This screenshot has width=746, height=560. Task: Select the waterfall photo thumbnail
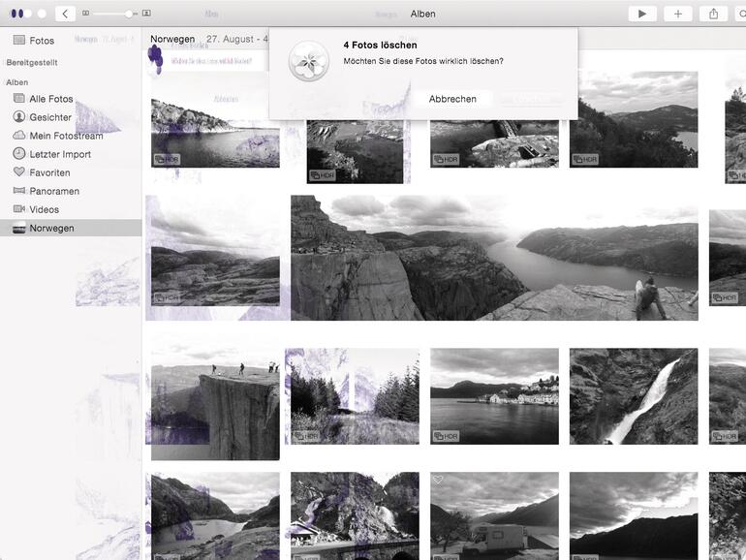(634, 396)
